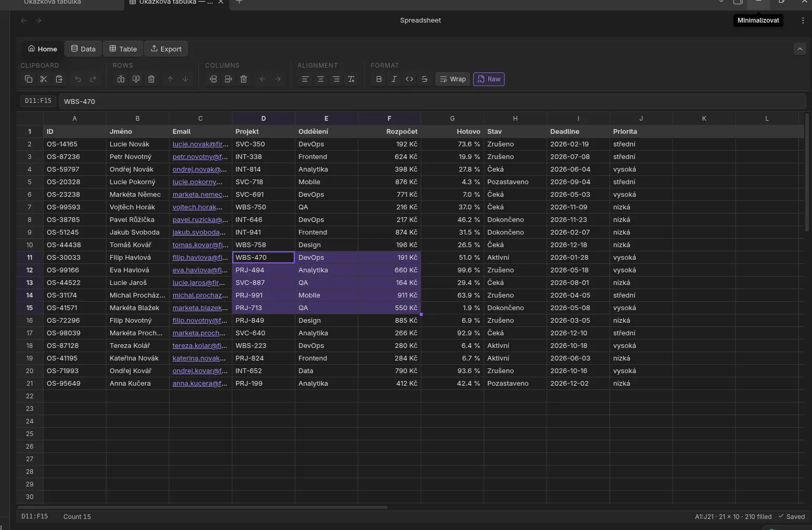812x530 pixels.
Task: Select column G header
Action: [x=452, y=119]
